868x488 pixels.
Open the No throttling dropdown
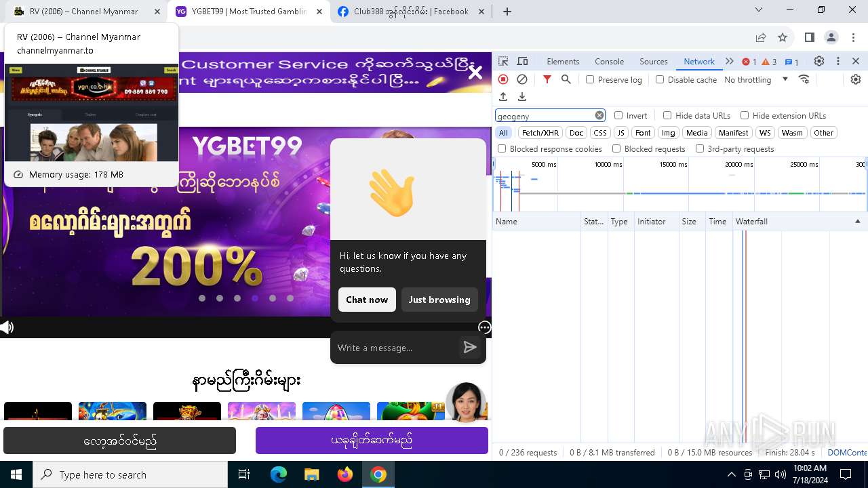pos(756,79)
